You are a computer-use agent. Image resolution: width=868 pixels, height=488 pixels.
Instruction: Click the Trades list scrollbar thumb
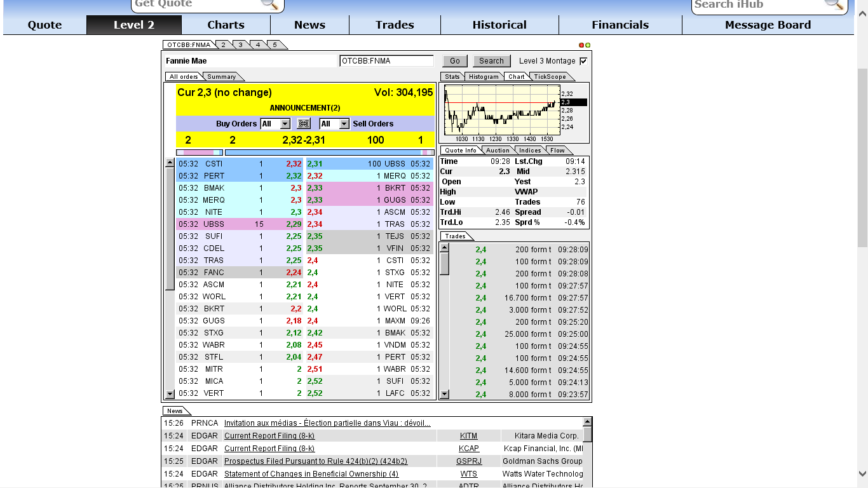click(445, 263)
